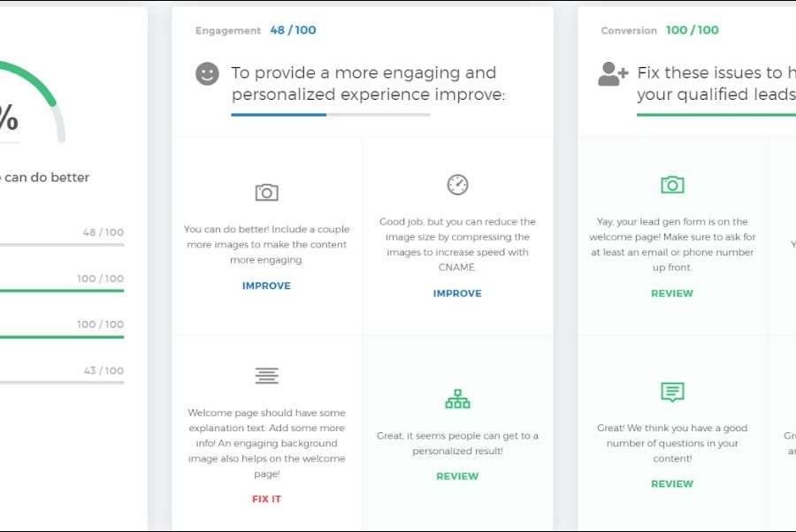Click the green sitemap hierarchy icon
The height and width of the screenshot is (532, 796).
click(457, 399)
